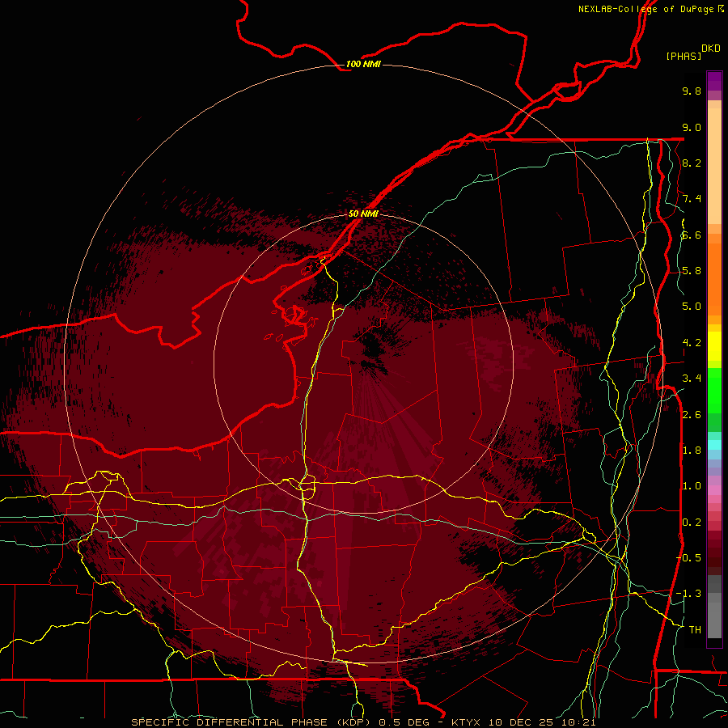Click the -1.3 color scale value
The image size is (728, 728).
[688, 594]
